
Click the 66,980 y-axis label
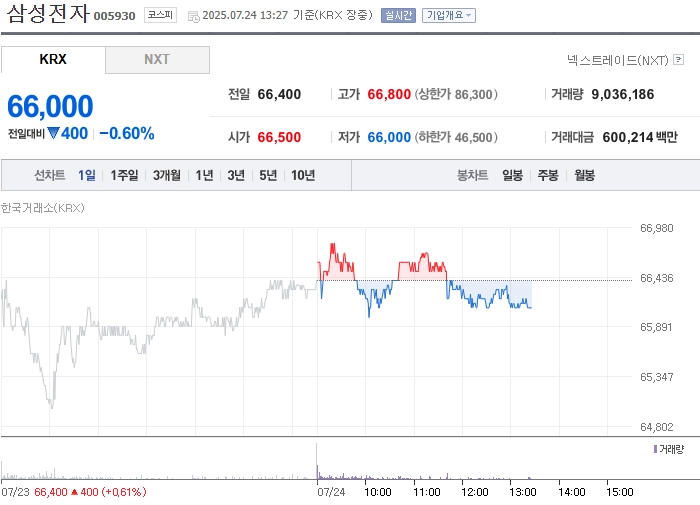click(x=656, y=228)
